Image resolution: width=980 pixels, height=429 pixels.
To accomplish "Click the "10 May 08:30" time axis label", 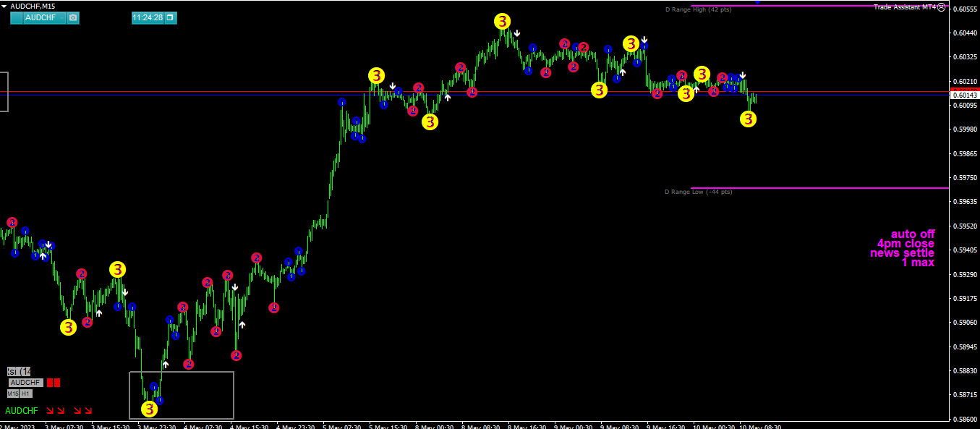I will pos(760,427).
